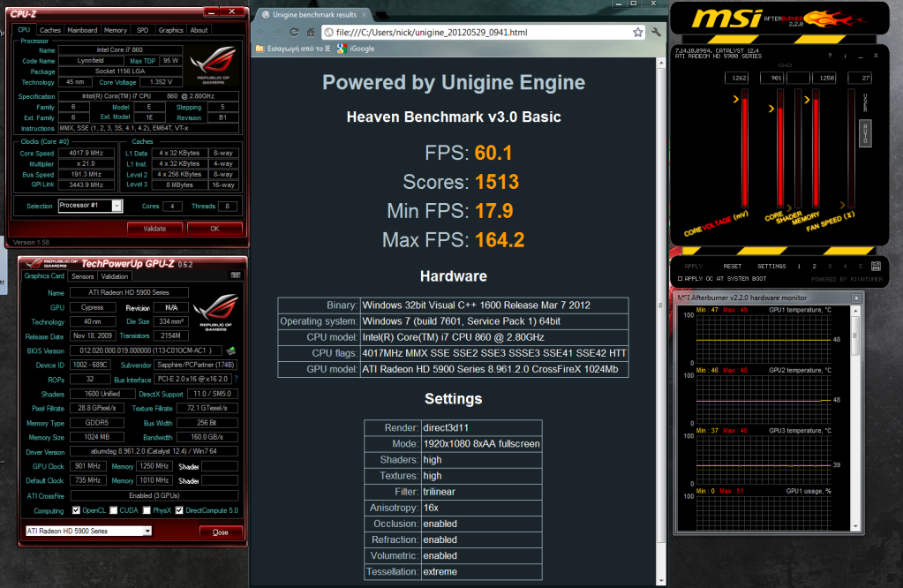Click the GPU-Z BIOS save chip icon
This screenshot has width=903, height=588.
click(x=231, y=351)
